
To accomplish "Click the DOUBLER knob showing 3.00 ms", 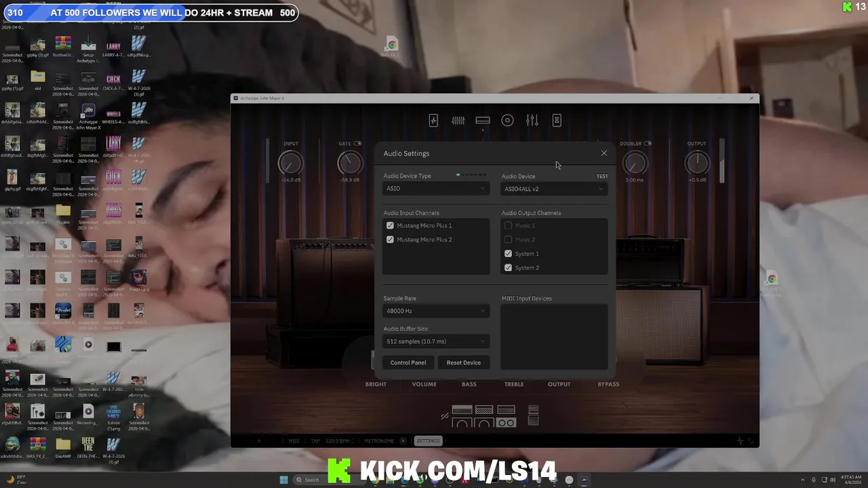I will (635, 163).
